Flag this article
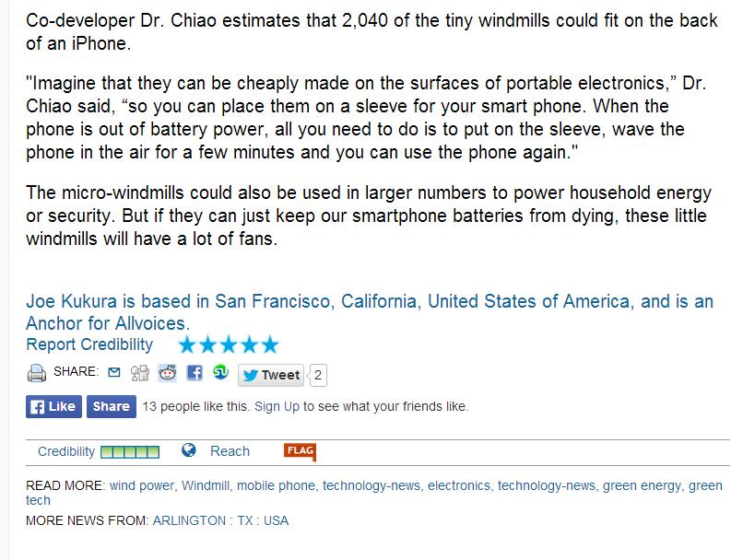743x560 pixels. pyautogui.click(x=300, y=450)
